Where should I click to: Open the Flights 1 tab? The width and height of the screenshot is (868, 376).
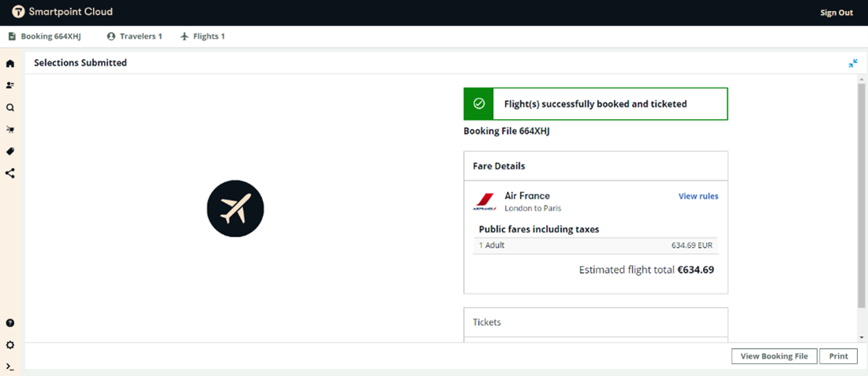(203, 36)
